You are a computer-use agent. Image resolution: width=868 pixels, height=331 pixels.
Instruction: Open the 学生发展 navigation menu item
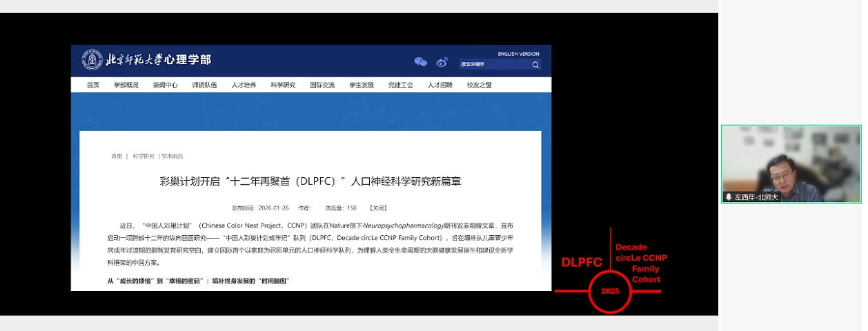362,86
